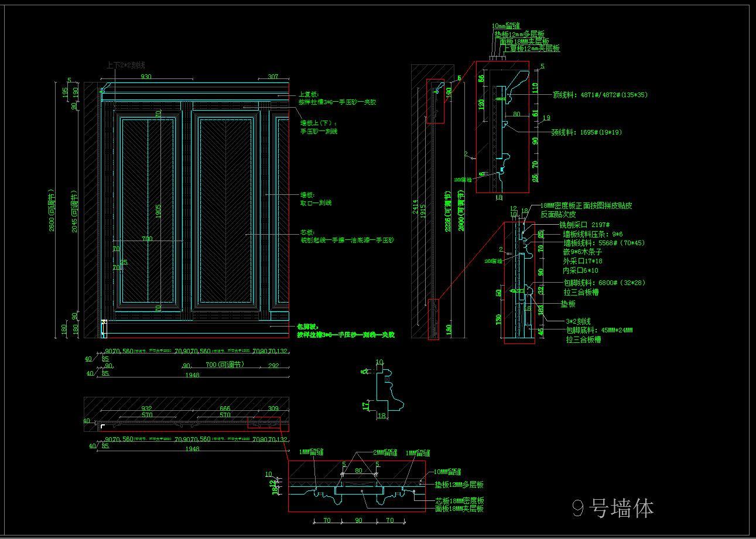The width and height of the screenshot is (756, 539).
Task: Click the '2414' section dimension
Action: coord(415,207)
